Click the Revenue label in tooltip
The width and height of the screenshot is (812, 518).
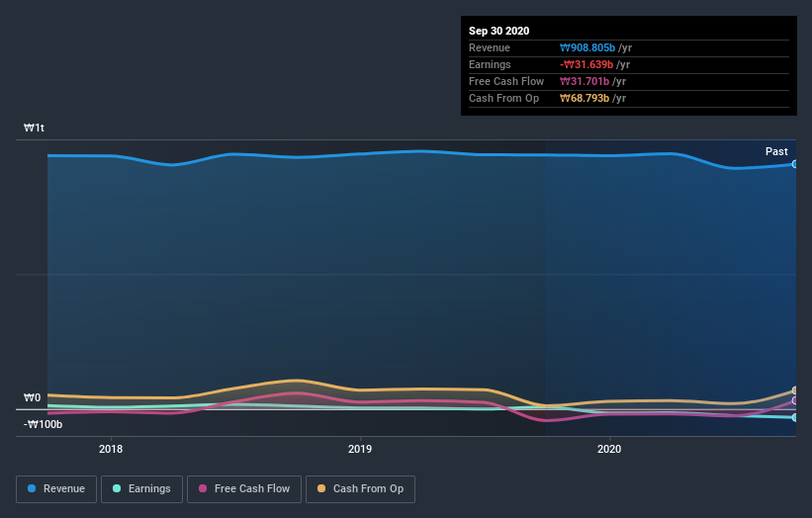[490, 47]
